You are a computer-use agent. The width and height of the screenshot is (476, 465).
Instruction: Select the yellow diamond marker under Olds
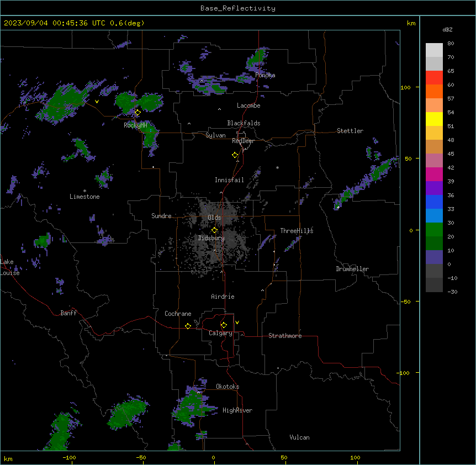pos(215,230)
